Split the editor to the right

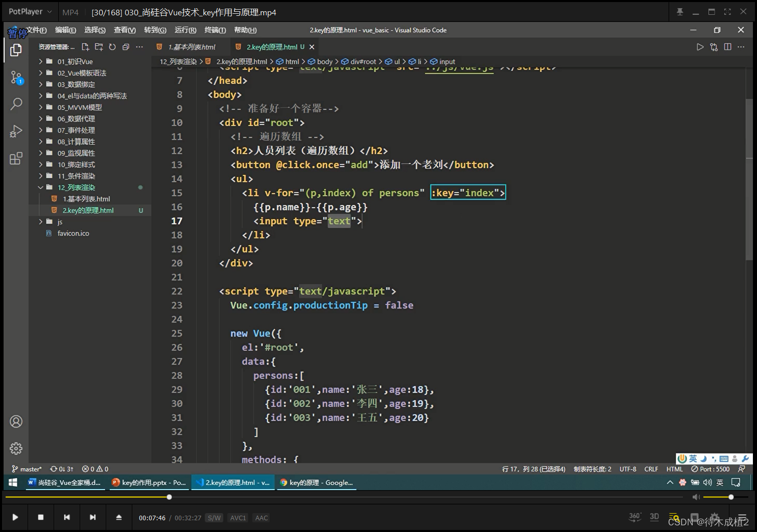pyautogui.click(x=727, y=47)
